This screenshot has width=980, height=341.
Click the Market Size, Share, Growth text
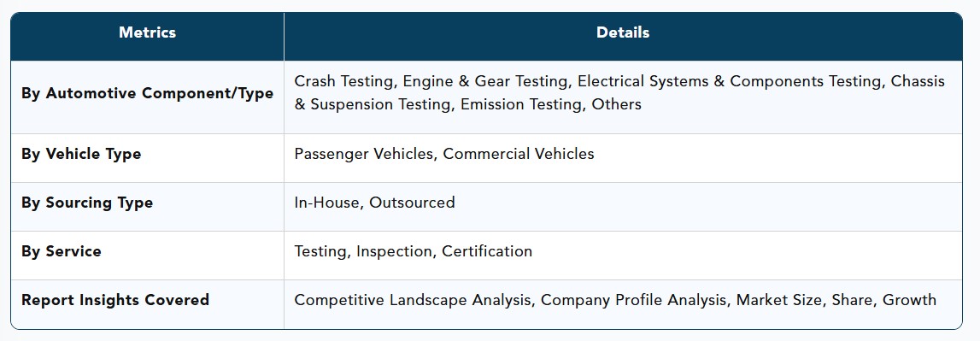pos(836,300)
